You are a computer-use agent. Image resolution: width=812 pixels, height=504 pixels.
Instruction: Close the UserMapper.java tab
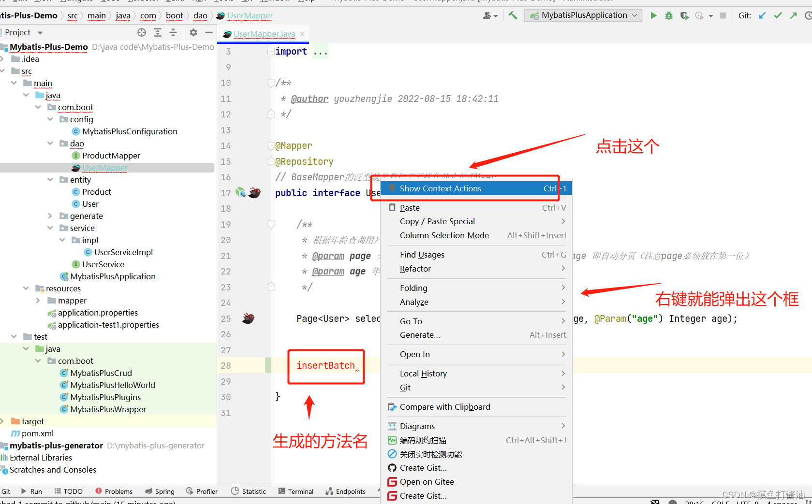click(302, 34)
